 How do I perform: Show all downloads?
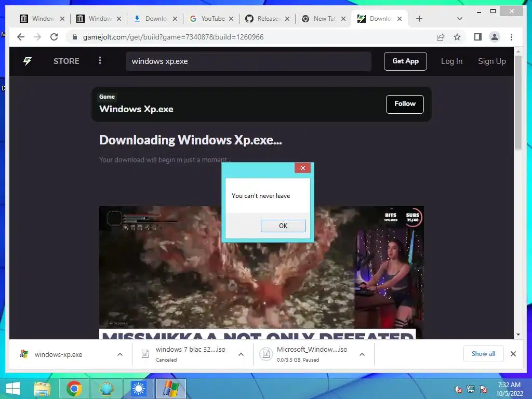tap(484, 354)
